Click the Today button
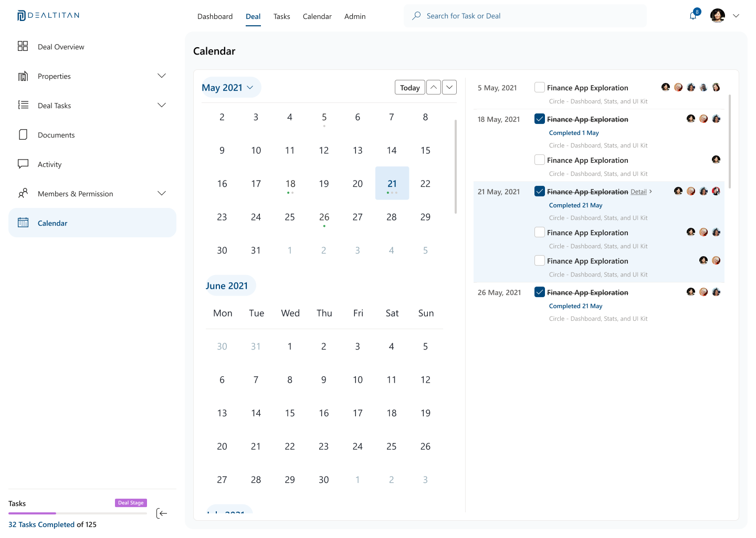Image resolution: width=756 pixels, height=538 pixels. click(x=409, y=88)
